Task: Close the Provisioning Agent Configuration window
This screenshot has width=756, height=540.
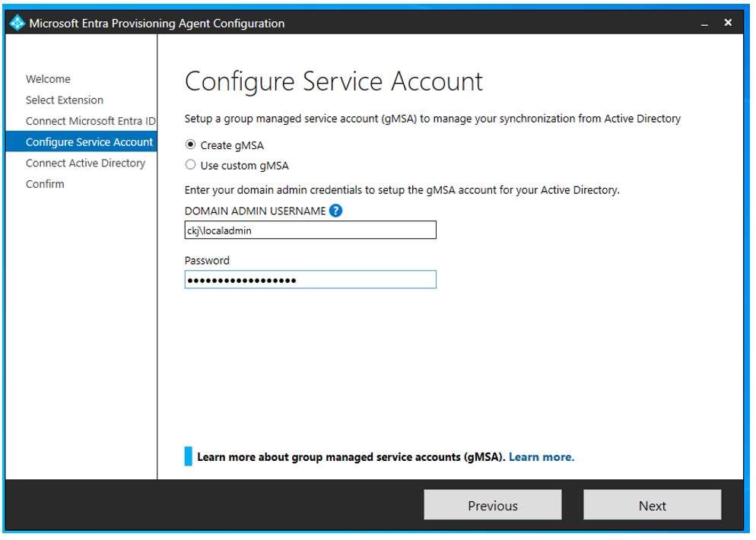Action: tap(728, 23)
